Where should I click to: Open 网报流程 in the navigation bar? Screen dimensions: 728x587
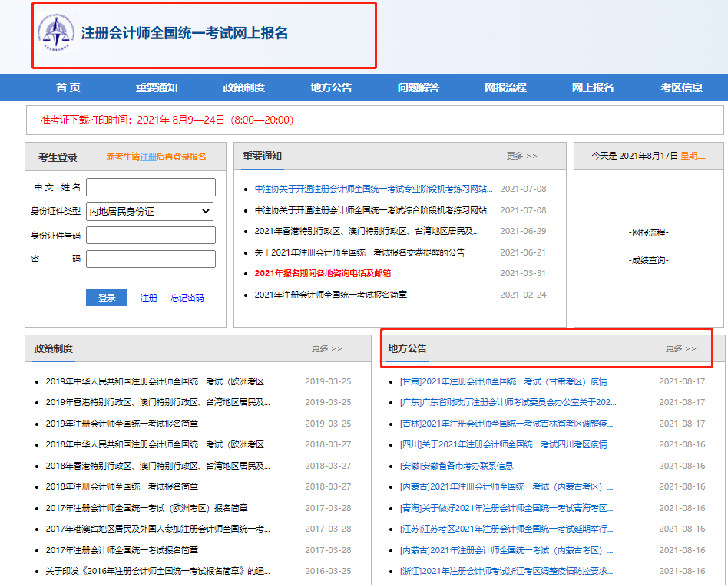(505, 87)
